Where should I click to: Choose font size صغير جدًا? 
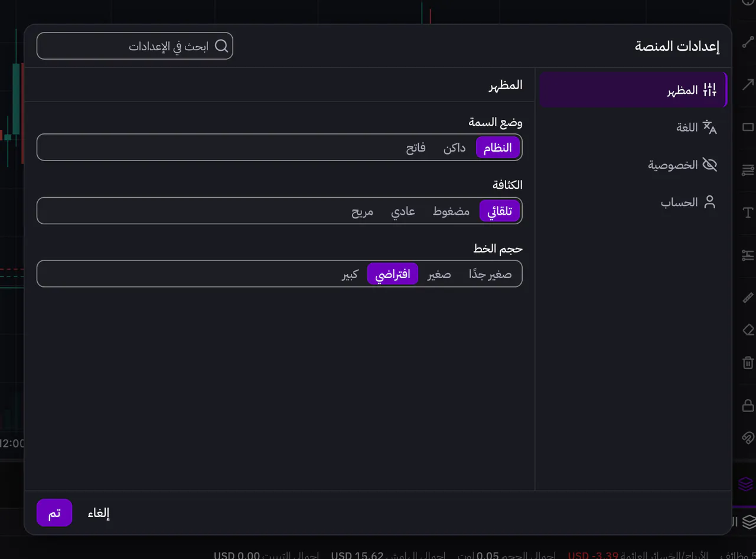click(490, 274)
